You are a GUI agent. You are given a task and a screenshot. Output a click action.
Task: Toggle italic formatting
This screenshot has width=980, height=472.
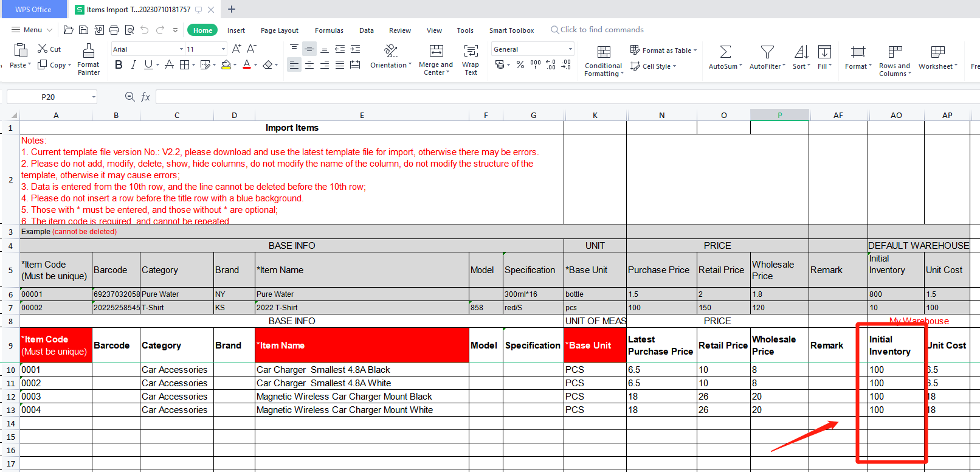pos(133,64)
